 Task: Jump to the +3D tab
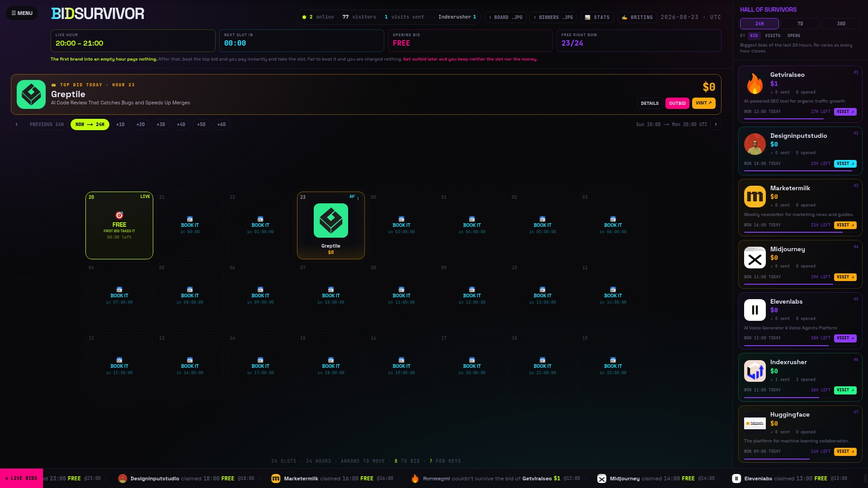(x=161, y=124)
